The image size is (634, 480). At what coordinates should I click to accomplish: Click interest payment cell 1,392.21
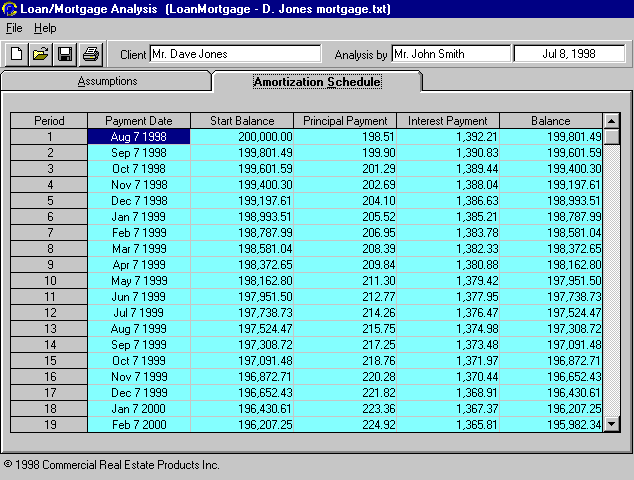448,137
